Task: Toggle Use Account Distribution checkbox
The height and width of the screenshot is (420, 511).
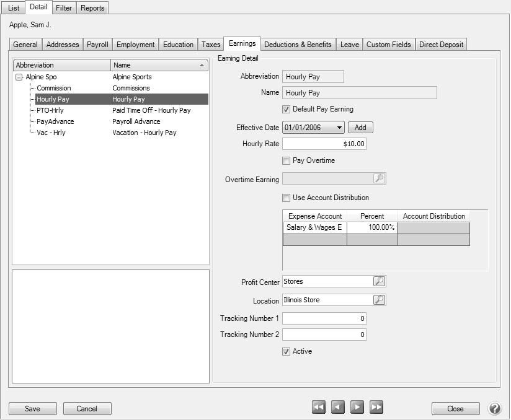Action: tap(286, 198)
